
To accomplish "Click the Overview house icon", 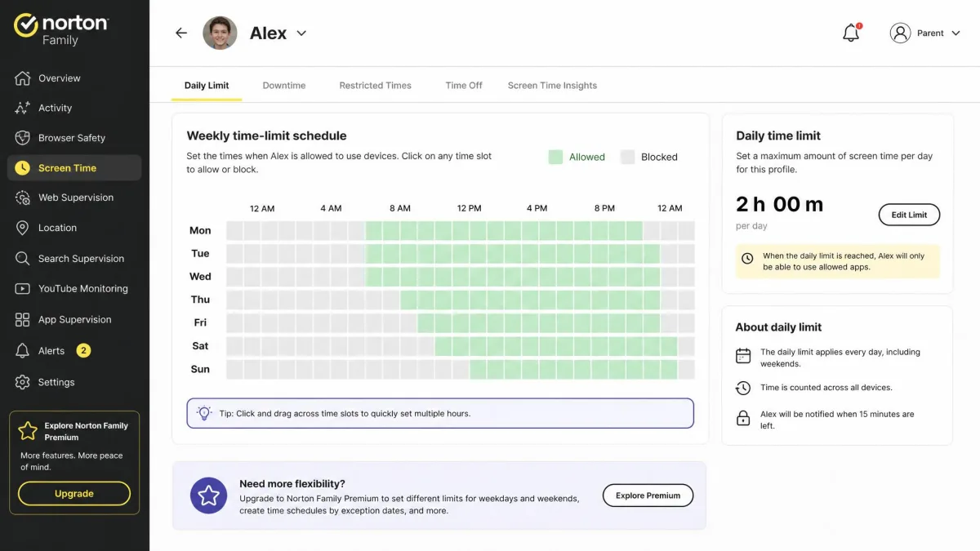I will tap(23, 78).
